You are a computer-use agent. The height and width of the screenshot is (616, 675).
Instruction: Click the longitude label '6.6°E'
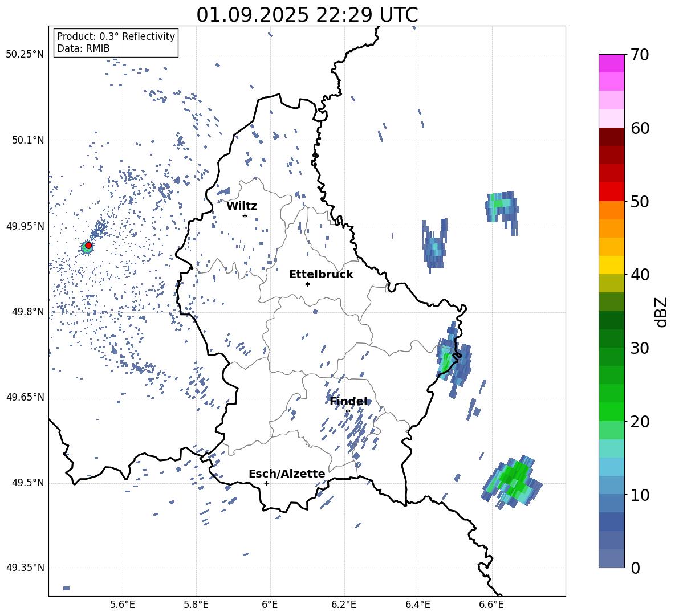click(x=491, y=605)
